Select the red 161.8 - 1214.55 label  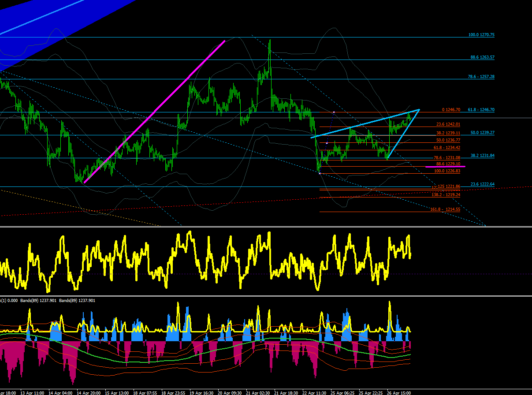[445, 209]
